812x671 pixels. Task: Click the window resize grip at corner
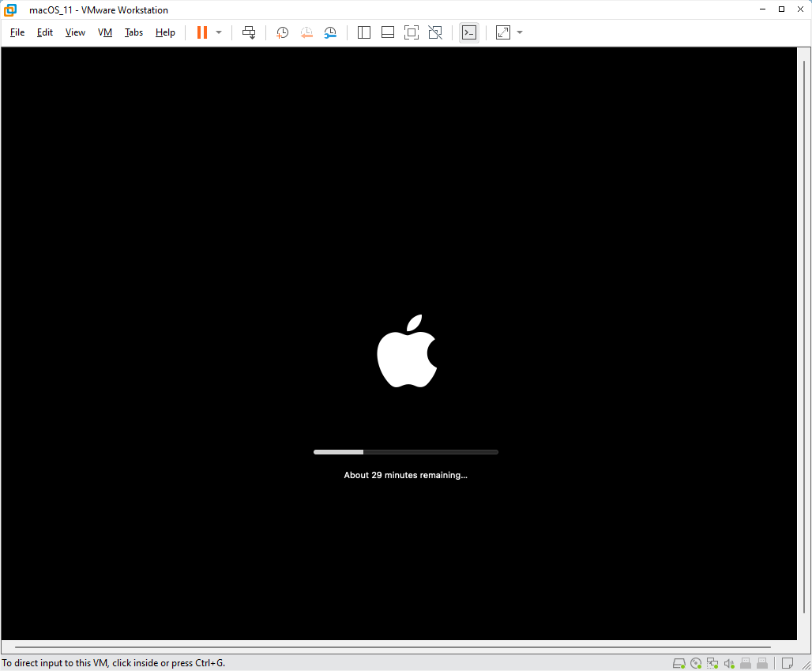pyautogui.click(x=806, y=665)
